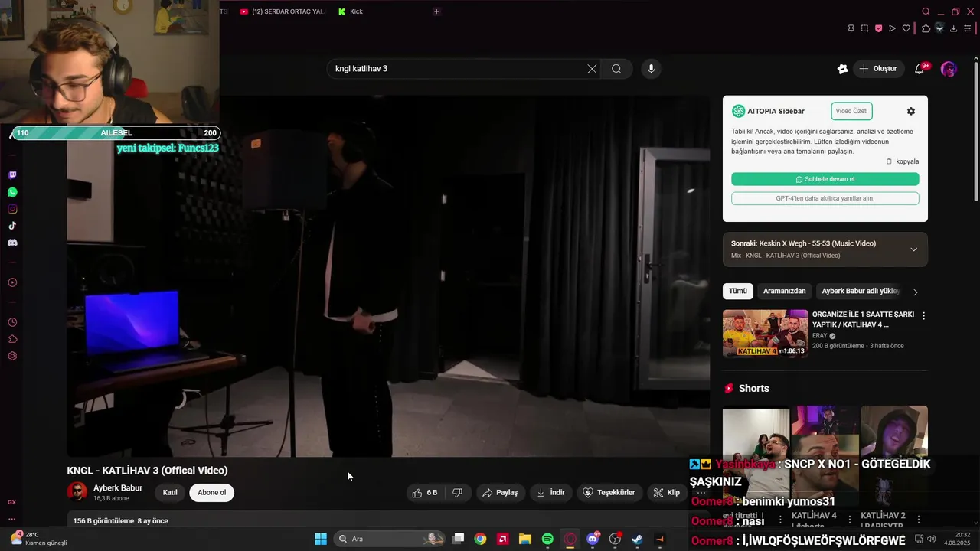Create a clip with Klip button
This screenshot has height=551, width=980.
[666, 493]
